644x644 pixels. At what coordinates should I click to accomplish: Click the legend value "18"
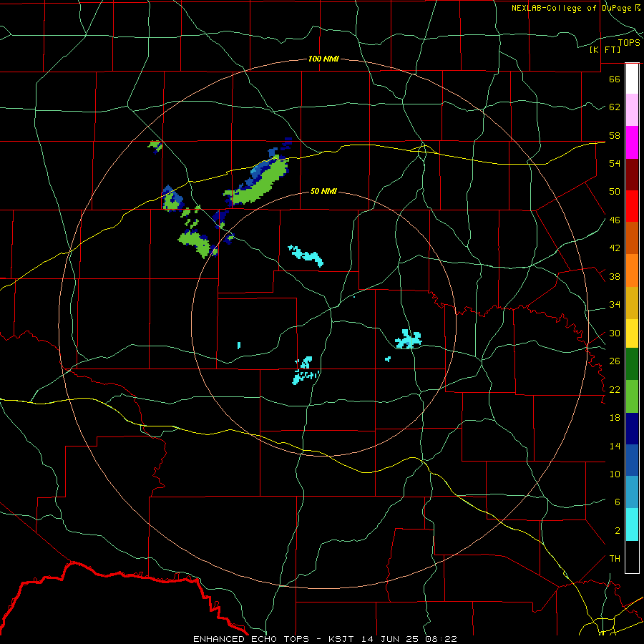615,418
